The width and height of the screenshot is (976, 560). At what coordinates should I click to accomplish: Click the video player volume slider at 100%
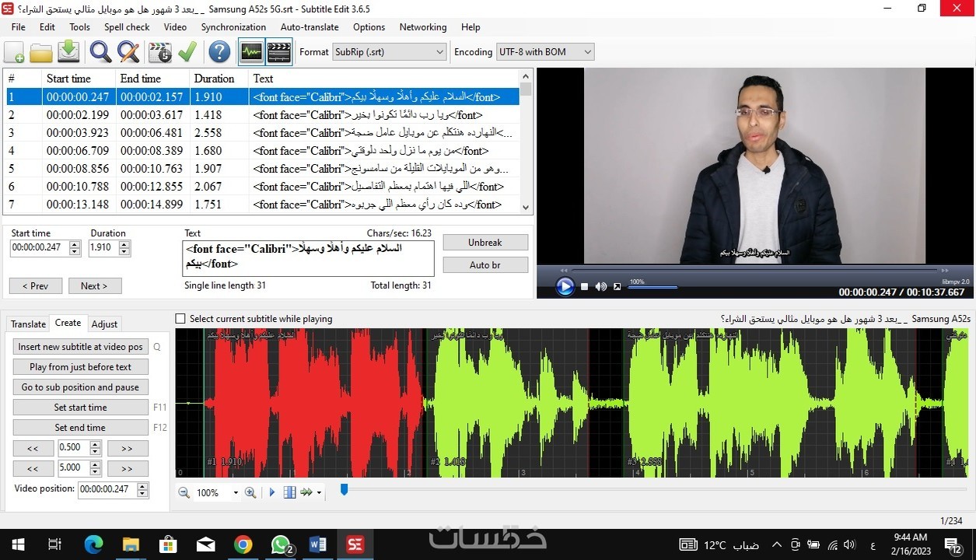653,288
